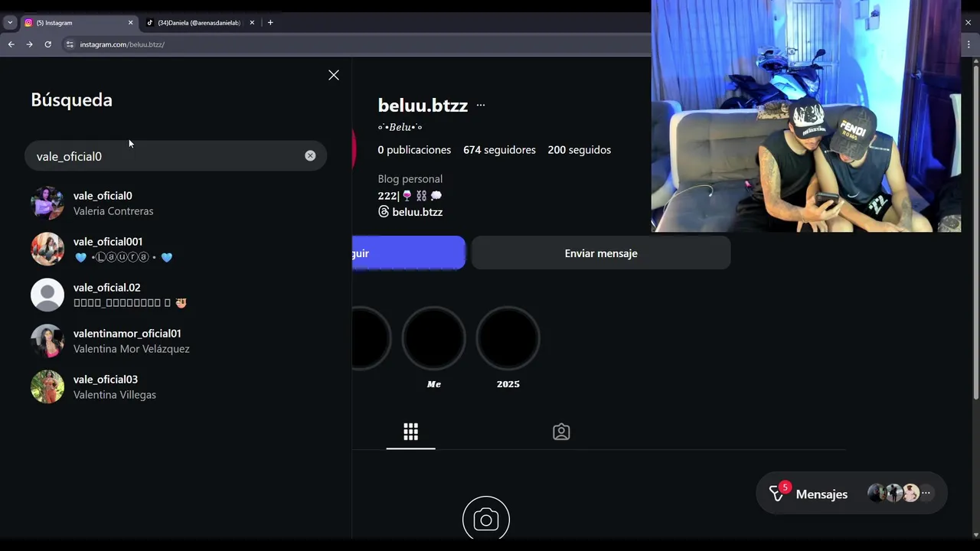Select the tagged photos tab
The height and width of the screenshot is (551, 980).
(561, 432)
